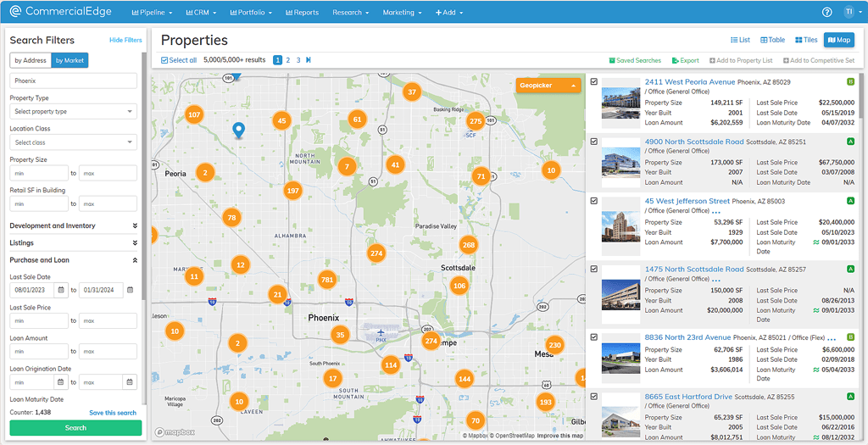Open the Geopicker dropdown
The height and width of the screenshot is (445, 868).
(548, 86)
